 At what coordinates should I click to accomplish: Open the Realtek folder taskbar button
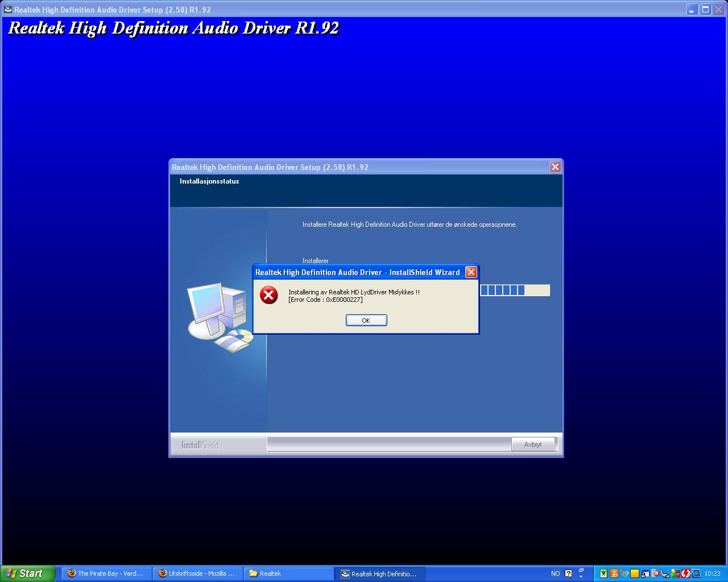289,573
